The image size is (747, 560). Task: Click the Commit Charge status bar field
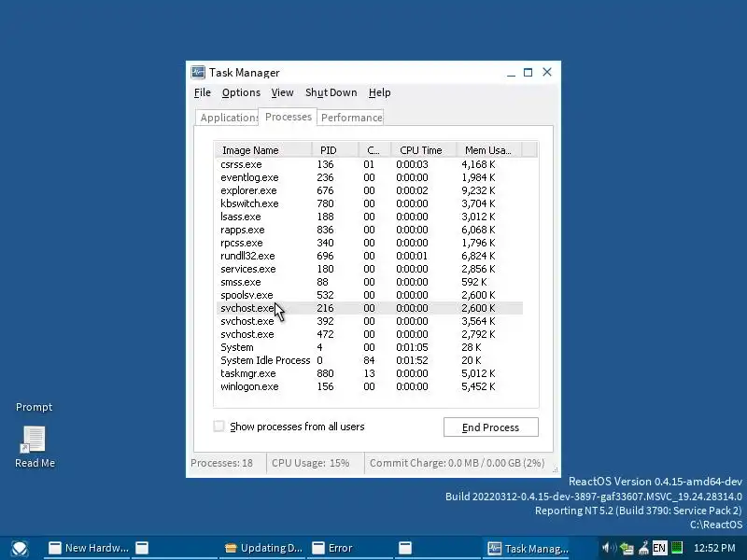458,463
